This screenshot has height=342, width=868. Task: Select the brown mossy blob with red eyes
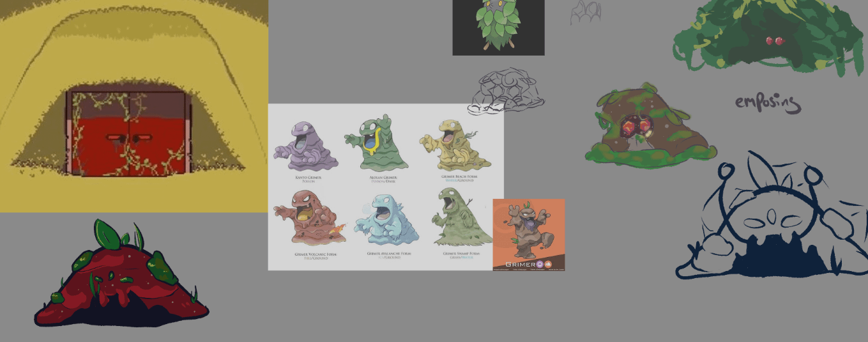point(648,128)
